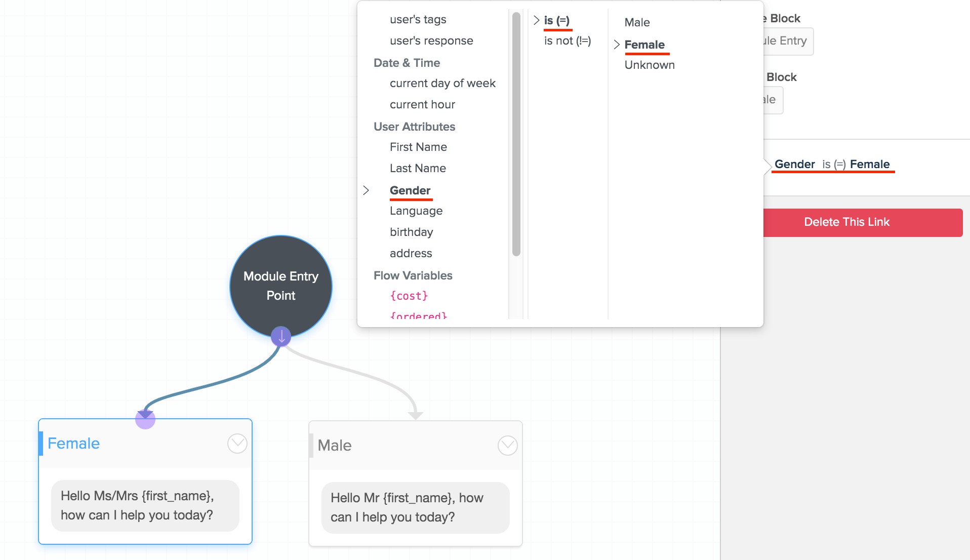Pick current day of week condition
970x560 pixels.
442,83
